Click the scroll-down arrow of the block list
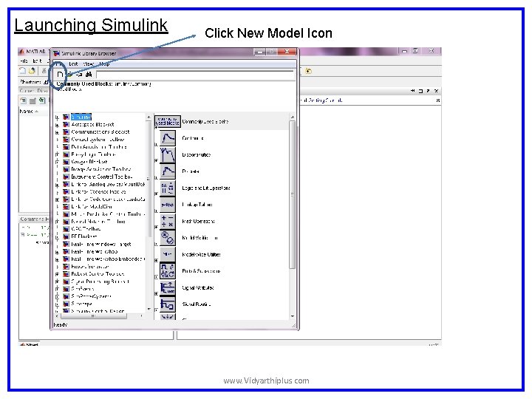This screenshot has width=532, height=399. (293, 316)
